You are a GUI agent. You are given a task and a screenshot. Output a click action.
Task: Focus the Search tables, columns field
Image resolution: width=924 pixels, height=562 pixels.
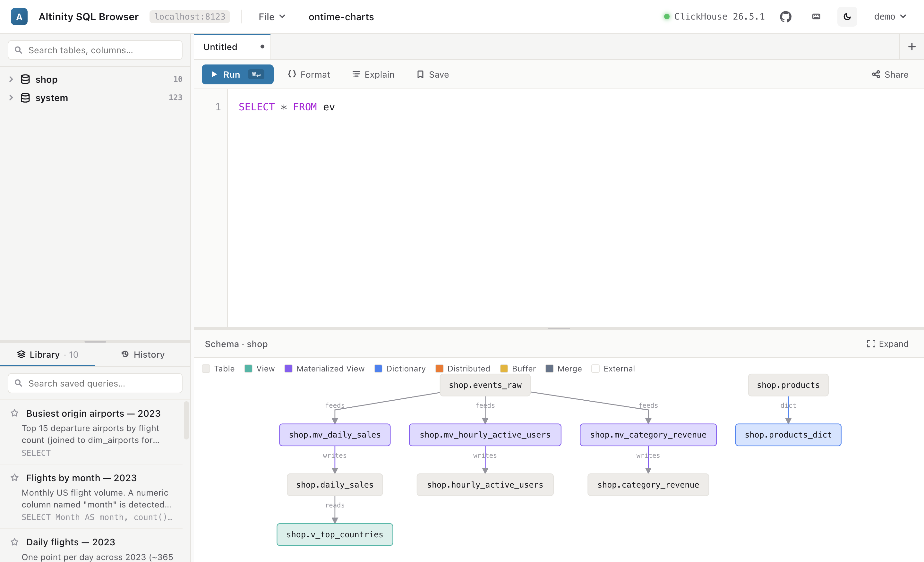pos(95,50)
